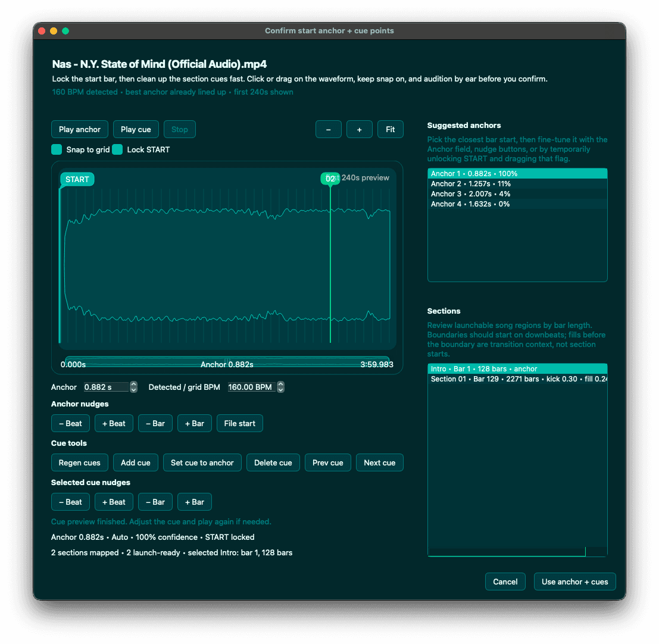Select the 02 cue marker flag
Screen dimensions: 659x644
[x=330, y=179]
